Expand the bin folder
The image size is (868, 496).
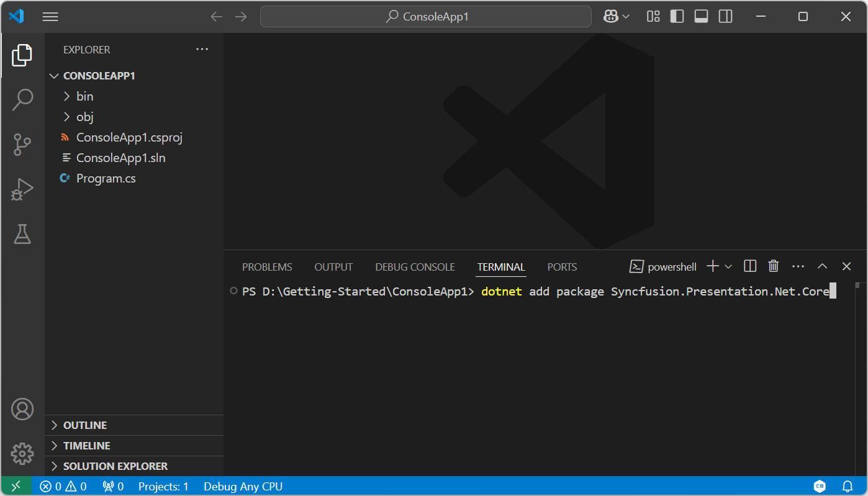(x=84, y=96)
